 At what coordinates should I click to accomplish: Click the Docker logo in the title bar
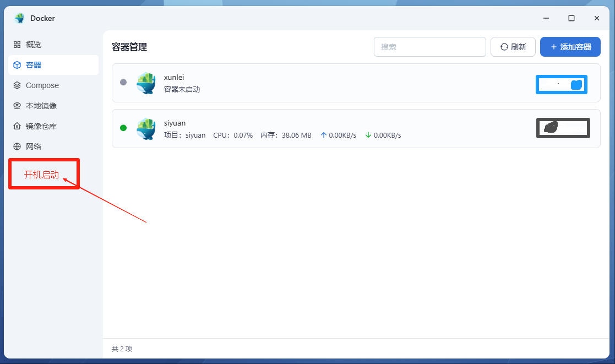[19, 18]
